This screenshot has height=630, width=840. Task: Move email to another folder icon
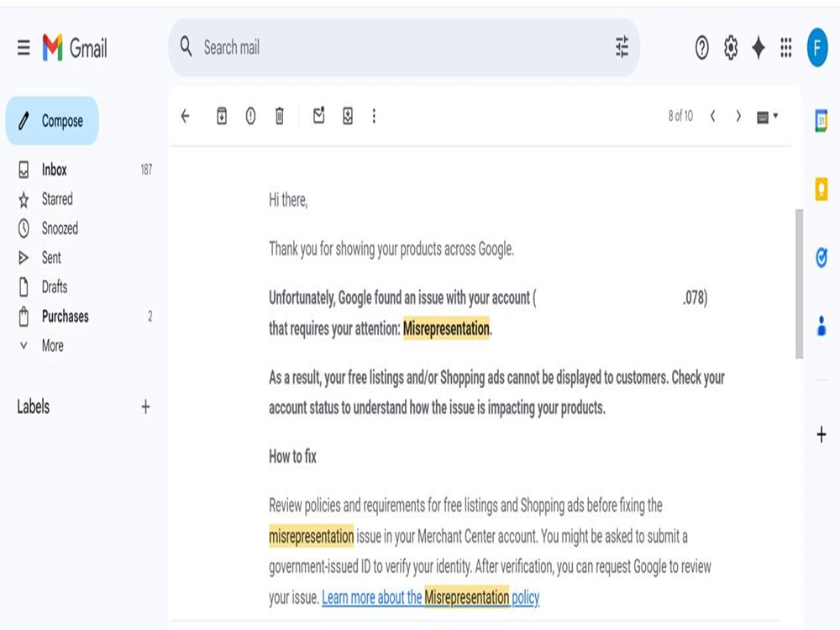[x=348, y=116]
